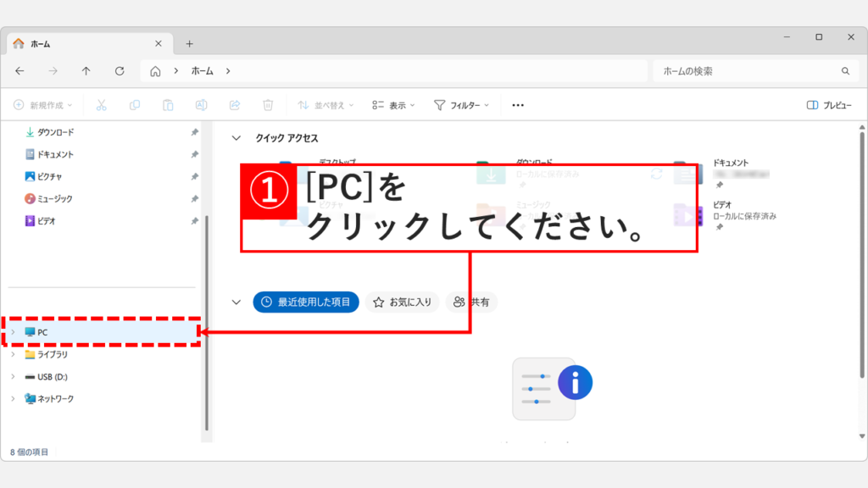This screenshot has width=868, height=488.
Task: Refresh the current Home view
Action: click(x=120, y=71)
